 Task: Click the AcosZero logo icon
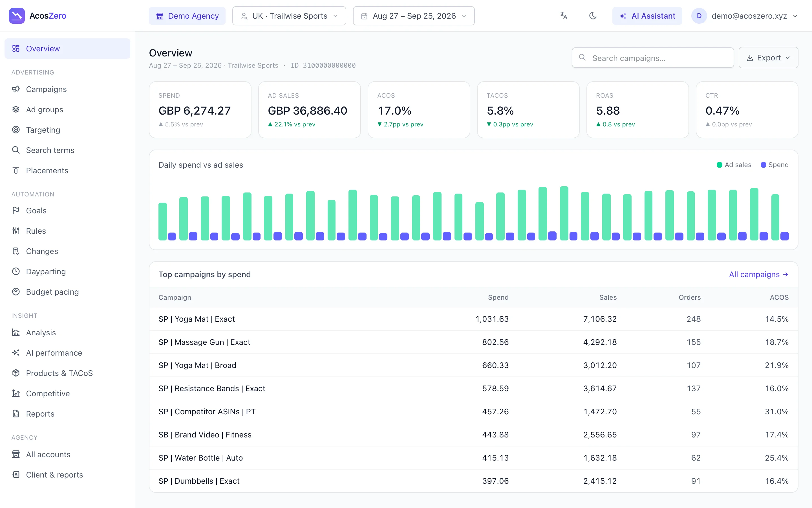17,16
